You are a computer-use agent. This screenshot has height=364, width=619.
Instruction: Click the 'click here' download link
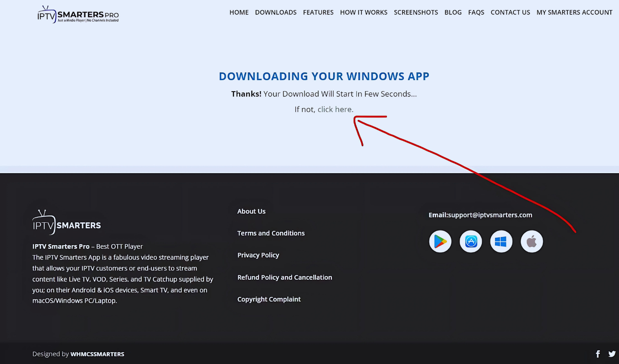point(335,109)
